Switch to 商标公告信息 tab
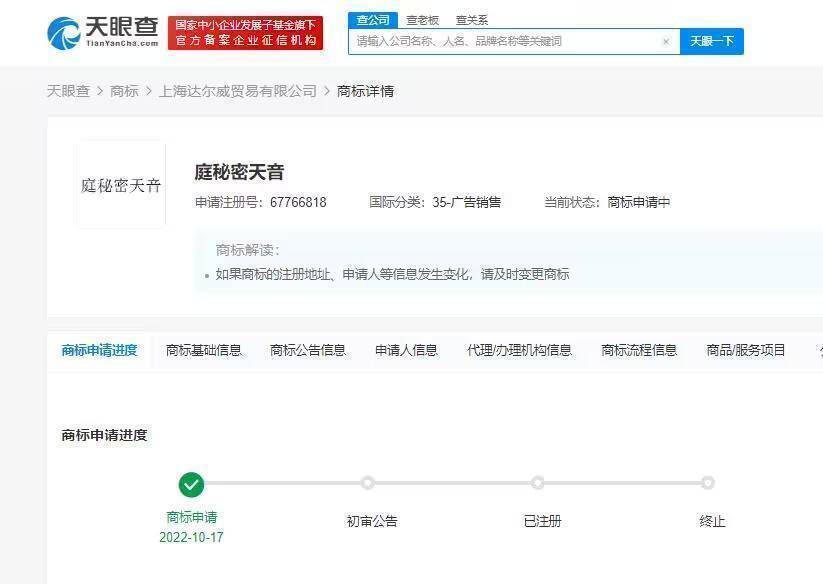Viewport: 823px width, 584px height. 308,350
